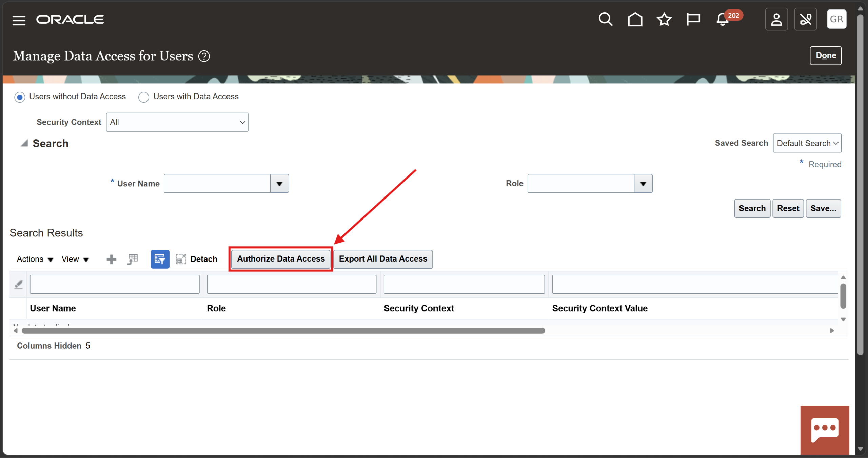Open the user profile person icon

pos(776,19)
